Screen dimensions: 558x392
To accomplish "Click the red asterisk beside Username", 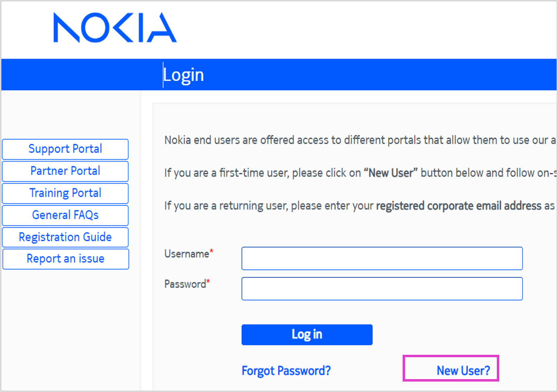I will tap(211, 251).
